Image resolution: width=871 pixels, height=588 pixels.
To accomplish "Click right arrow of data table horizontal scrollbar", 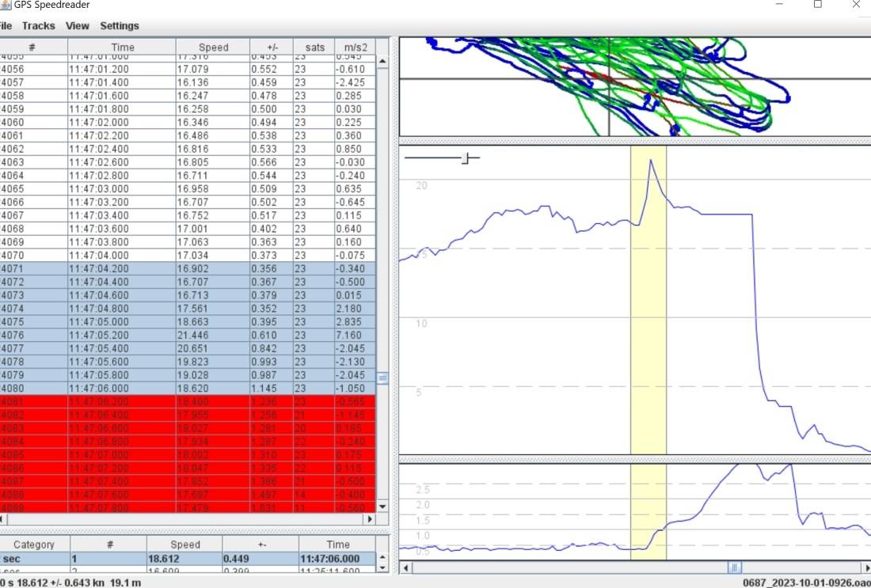I will [370, 519].
